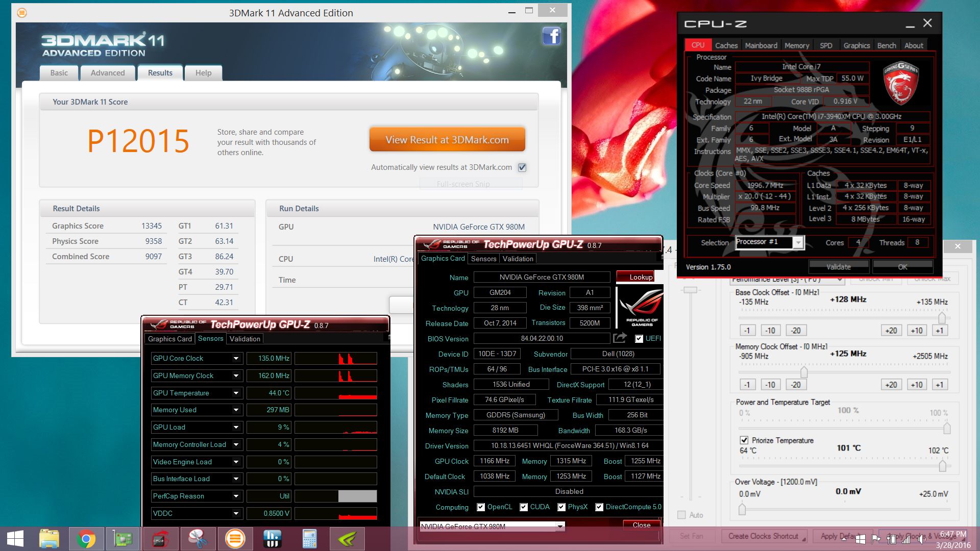Viewport: 980px width, 551px height.
Task: Toggle the UEFI checkbox in GPU-Z
Action: (x=639, y=338)
